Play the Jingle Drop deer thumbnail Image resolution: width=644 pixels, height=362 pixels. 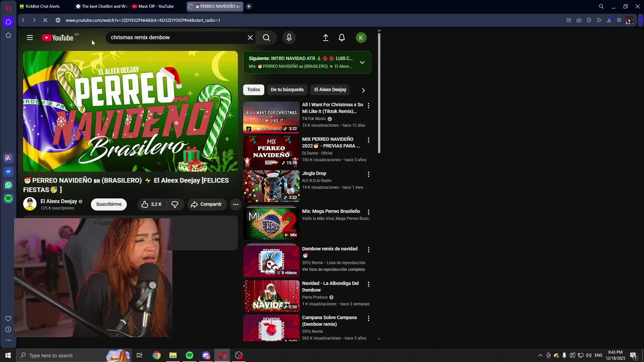[271, 186]
